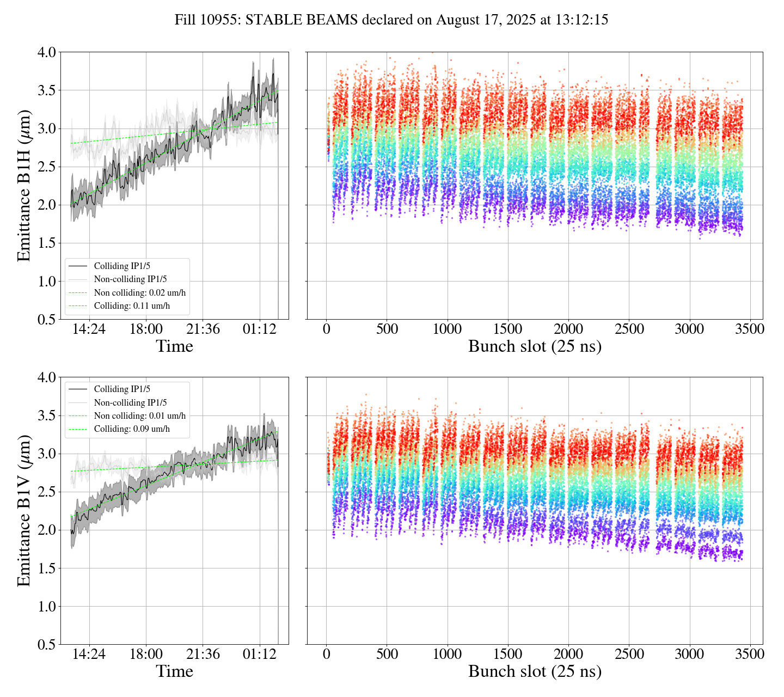This screenshot has width=784, height=697.
Task: Click the "Emittance B1H" y-axis label
Action: click(x=24, y=186)
